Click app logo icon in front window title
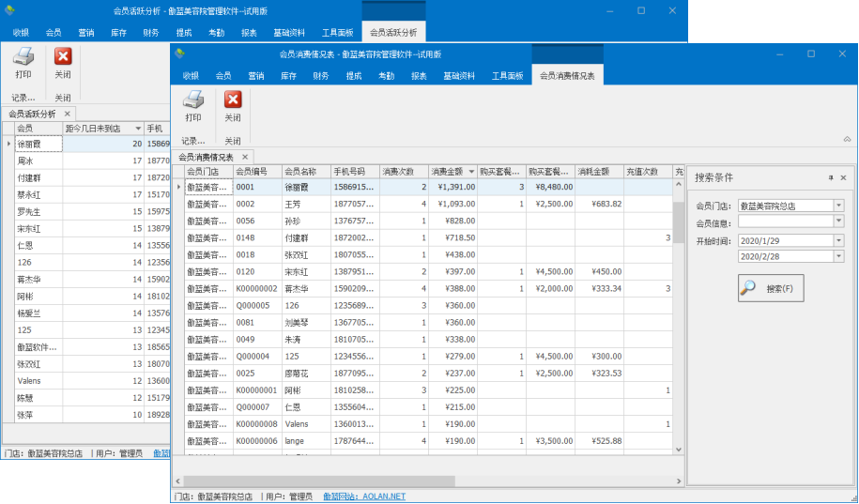 click(179, 53)
